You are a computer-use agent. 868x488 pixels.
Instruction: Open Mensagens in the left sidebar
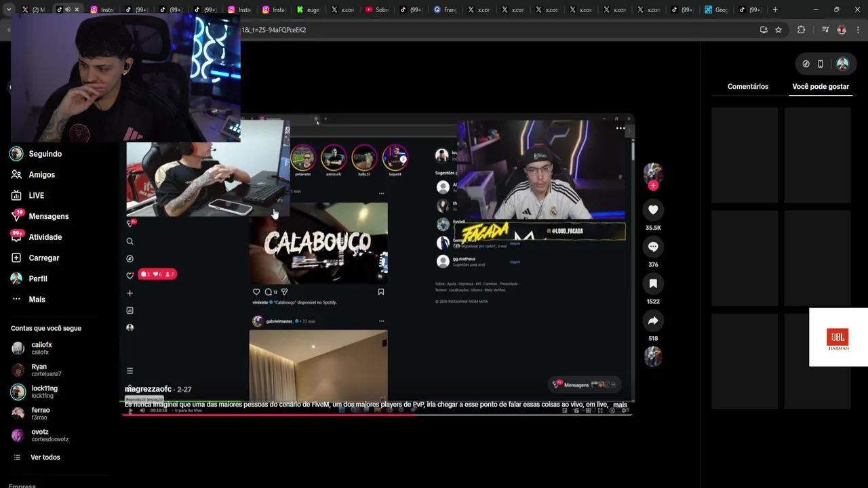39,216
